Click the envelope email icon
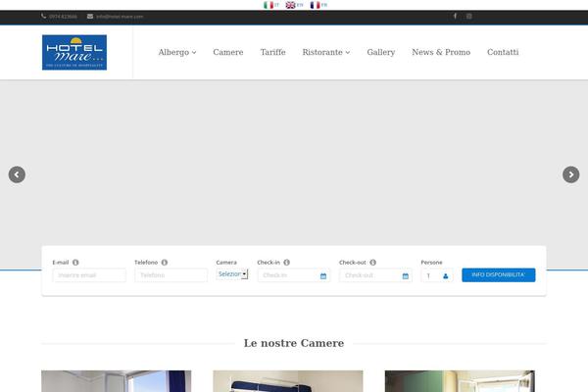The width and height of the screenshot is (588, 392). (90, 16)
